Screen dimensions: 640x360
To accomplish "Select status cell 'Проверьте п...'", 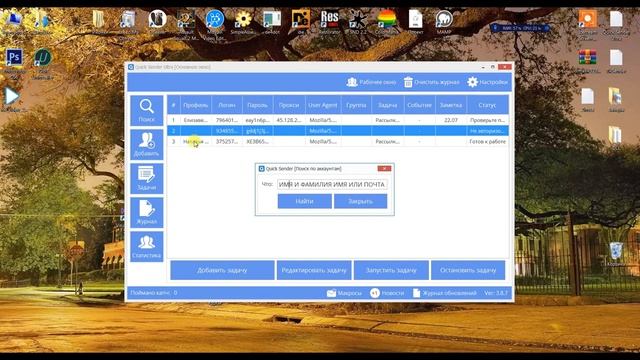I will click(x=487, y=120).
